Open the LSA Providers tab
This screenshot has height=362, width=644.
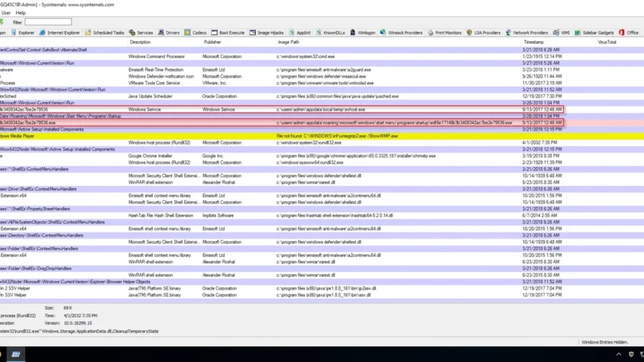click(484, 33)
